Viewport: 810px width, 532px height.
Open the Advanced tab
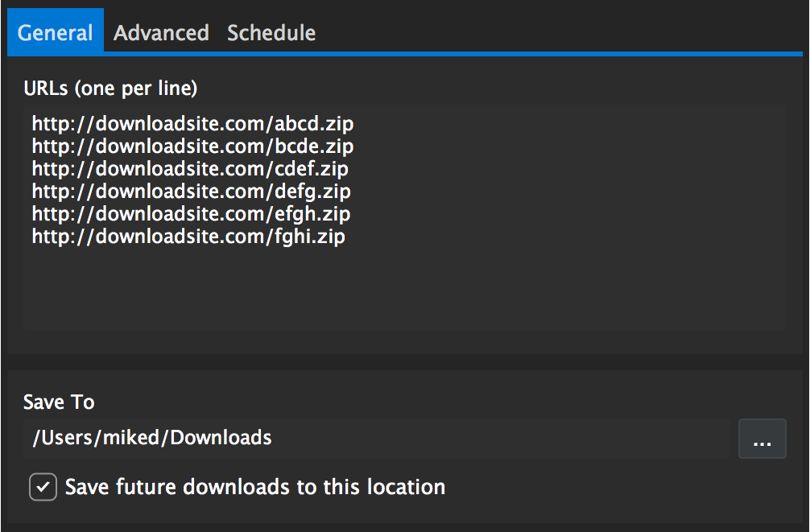161,33
